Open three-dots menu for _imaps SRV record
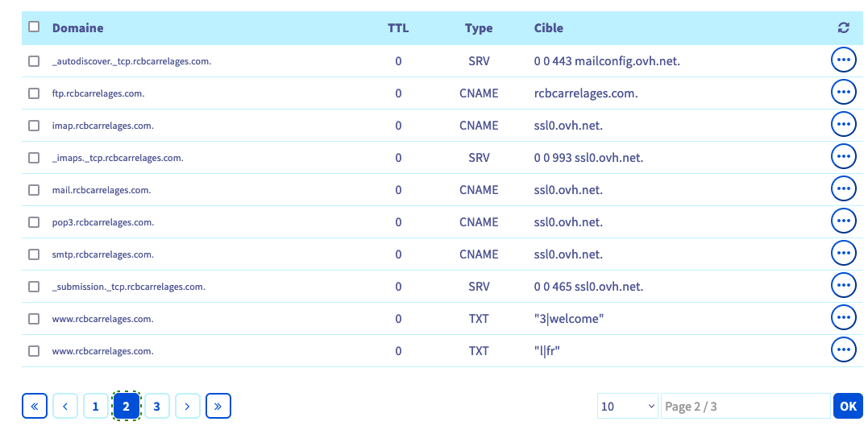Viewport: 868px width, 434px height. [x=843, y=157]
